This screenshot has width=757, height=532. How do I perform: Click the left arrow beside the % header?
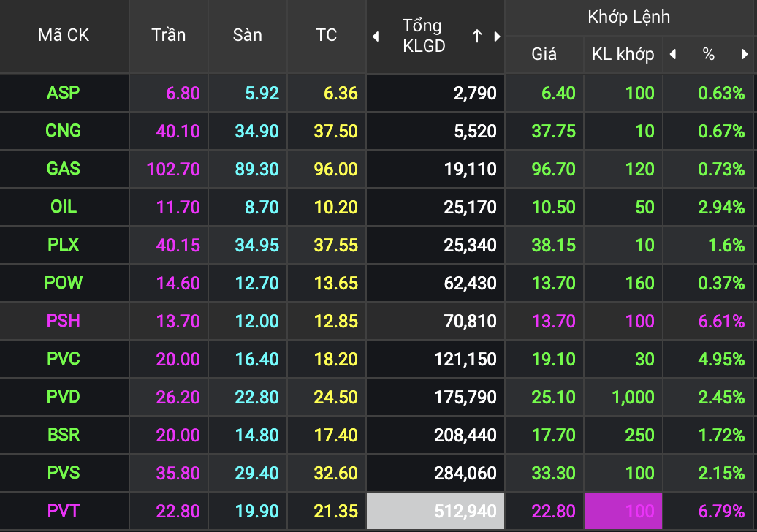coord(672,54)
